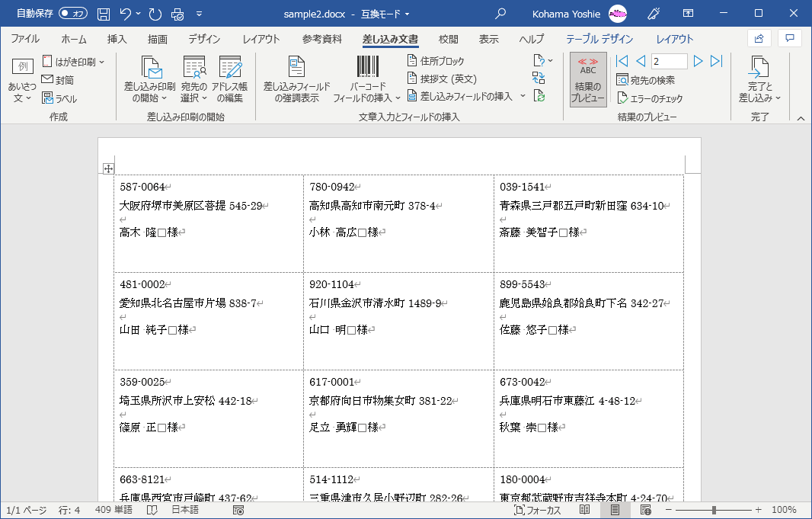This screenshot has height=519, width=812.
Task: Click the spelling check status icon
Action: (152, 510)
